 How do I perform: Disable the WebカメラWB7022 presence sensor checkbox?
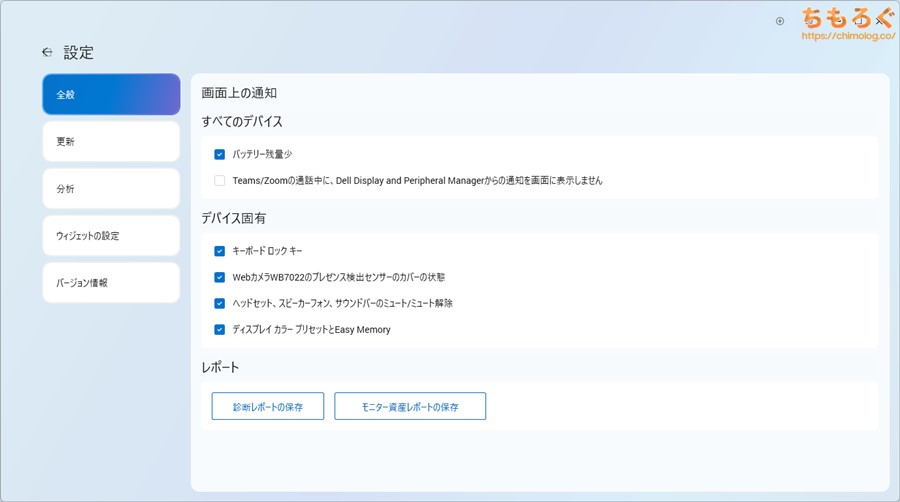click(219, 277)
